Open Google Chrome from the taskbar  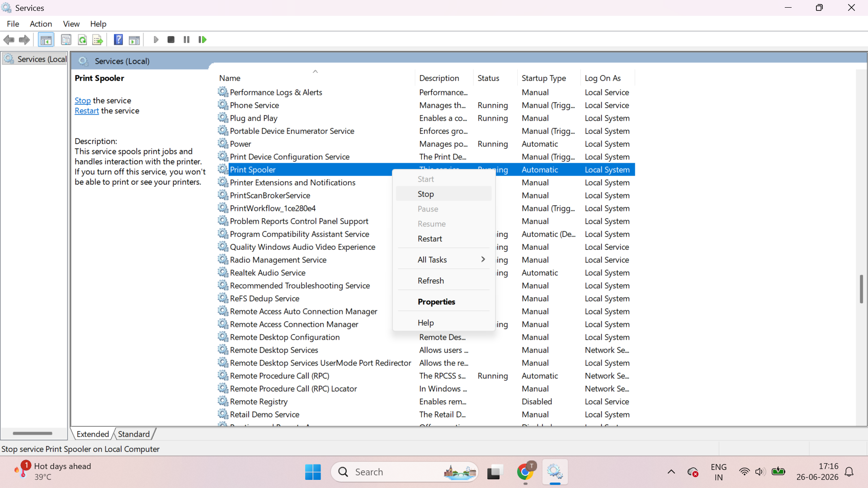pos(525,472)
